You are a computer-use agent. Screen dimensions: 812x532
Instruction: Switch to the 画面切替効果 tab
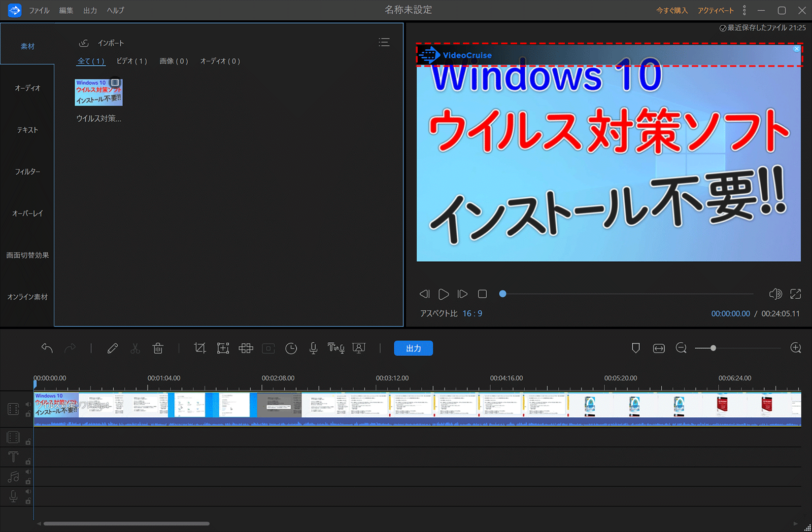[x=27, y=255]
